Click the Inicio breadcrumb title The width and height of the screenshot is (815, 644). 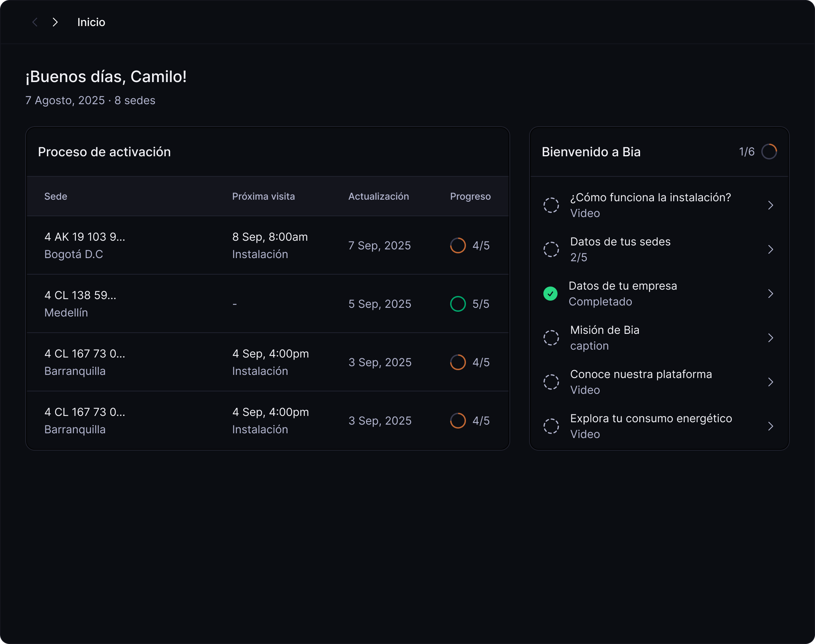click(x=91, y=22)
